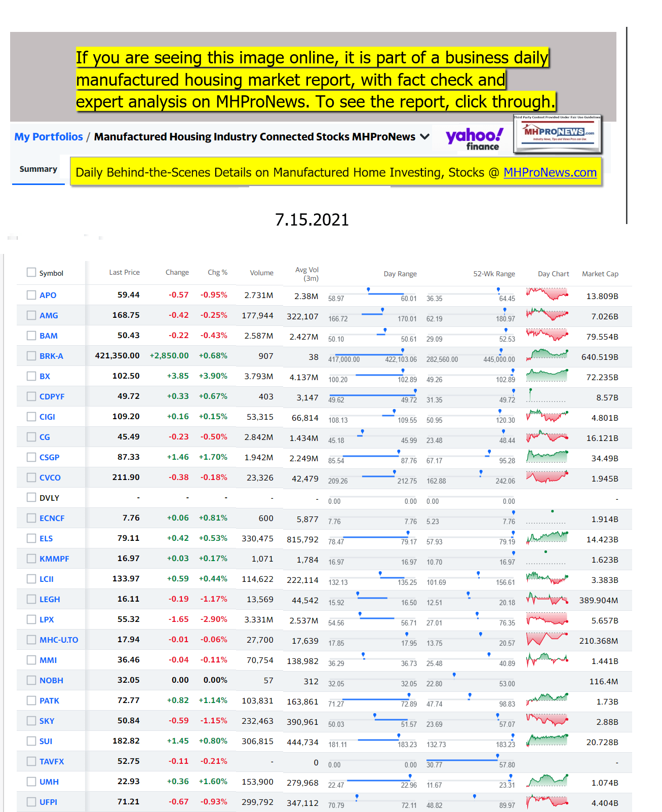Check the UFPI row checkbox
Screen dimensions: 662x812
pyautogui.click(x=31, y=802)
